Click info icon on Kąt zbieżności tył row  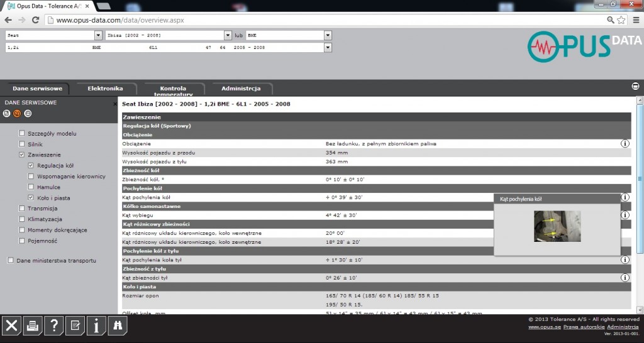pyautogui.click(x=625, y=278)
